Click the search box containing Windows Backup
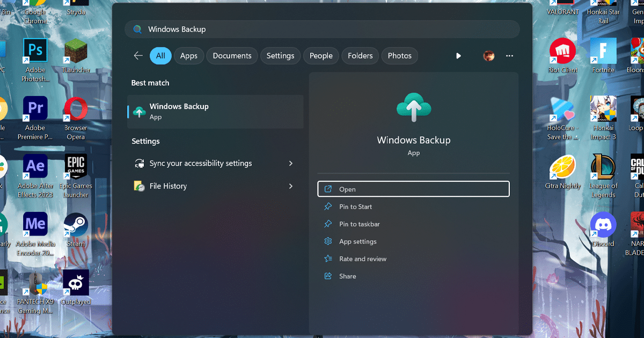Viewport: 644px width, 338px height. point(322,30)
